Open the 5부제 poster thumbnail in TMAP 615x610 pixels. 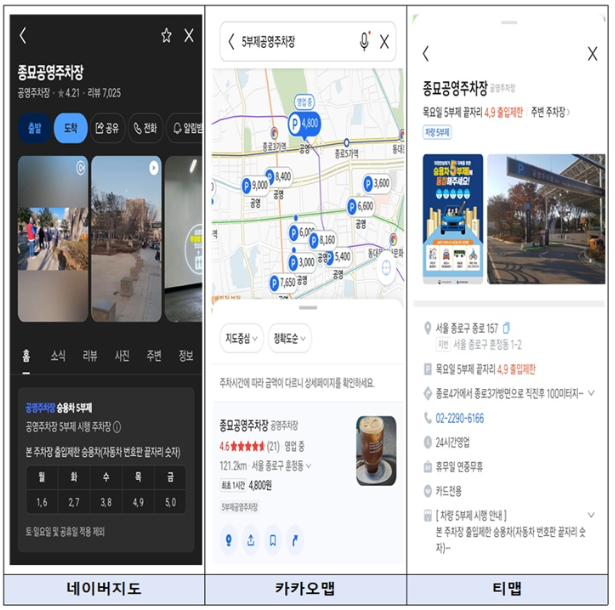pos(452,218)
